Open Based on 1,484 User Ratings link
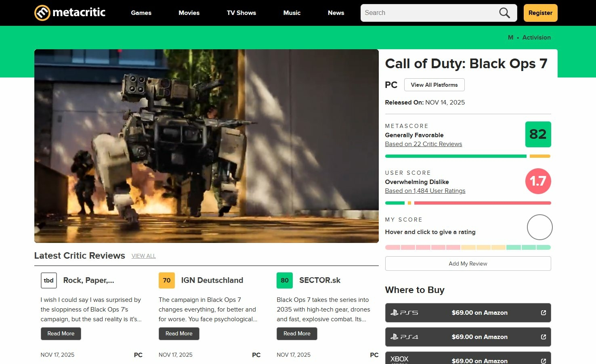 click(425, 190)
